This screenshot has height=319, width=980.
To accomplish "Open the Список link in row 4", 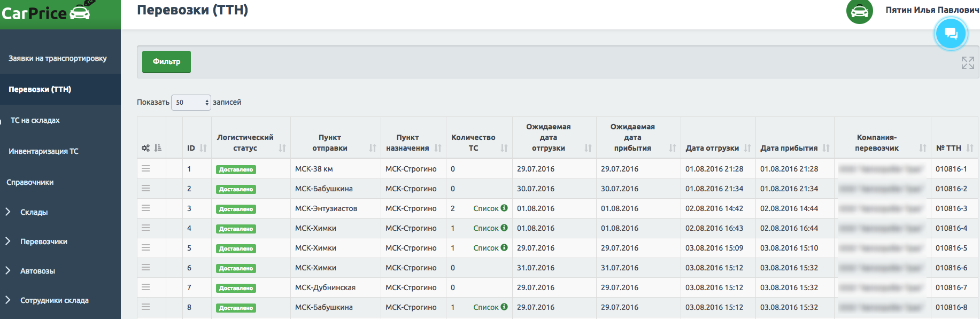I will point(485,228).
